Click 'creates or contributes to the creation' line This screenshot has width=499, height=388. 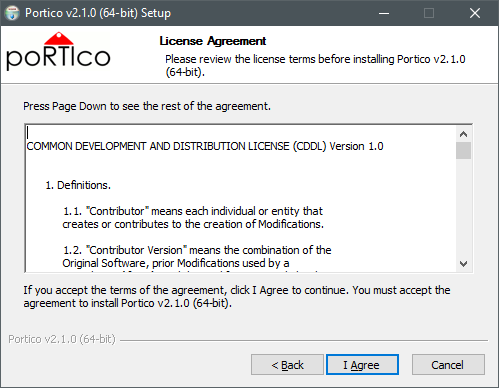[x=193, y=224]
